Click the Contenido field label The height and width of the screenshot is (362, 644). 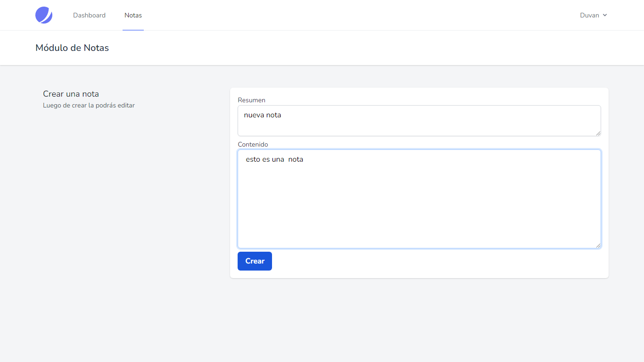[x=253, y=144]
